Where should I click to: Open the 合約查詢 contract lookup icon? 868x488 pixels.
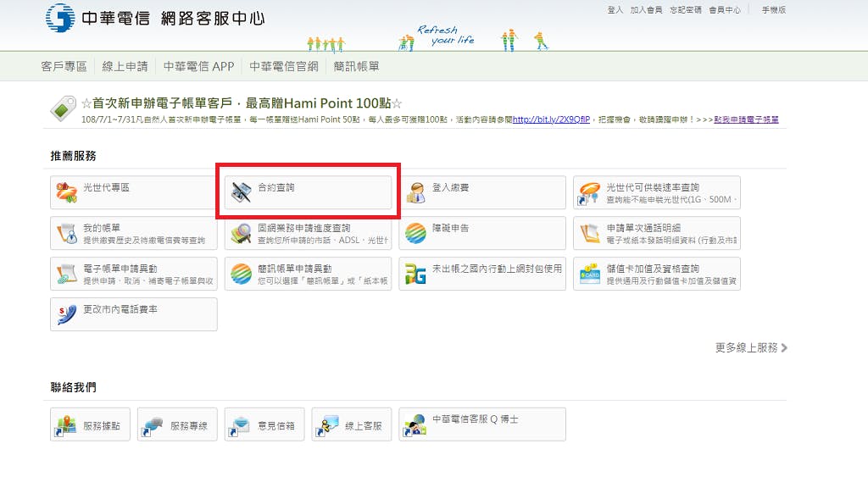coord(242,192)
